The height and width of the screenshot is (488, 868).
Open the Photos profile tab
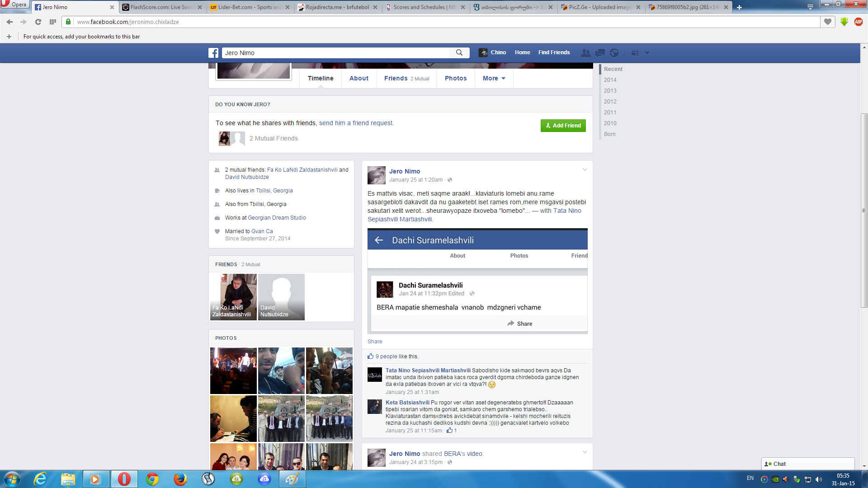pyautogui.click(x=455, y=78)
